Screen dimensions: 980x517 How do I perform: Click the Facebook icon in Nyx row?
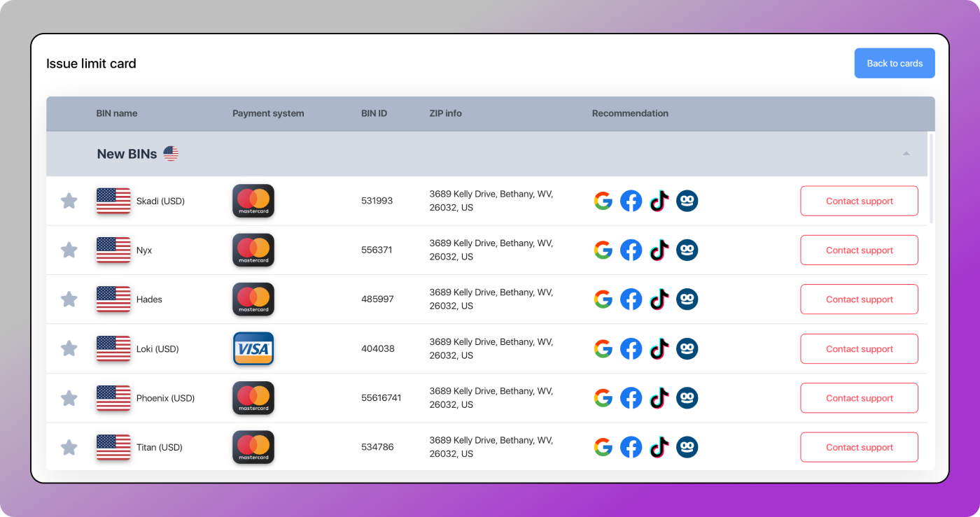(631, 250)
